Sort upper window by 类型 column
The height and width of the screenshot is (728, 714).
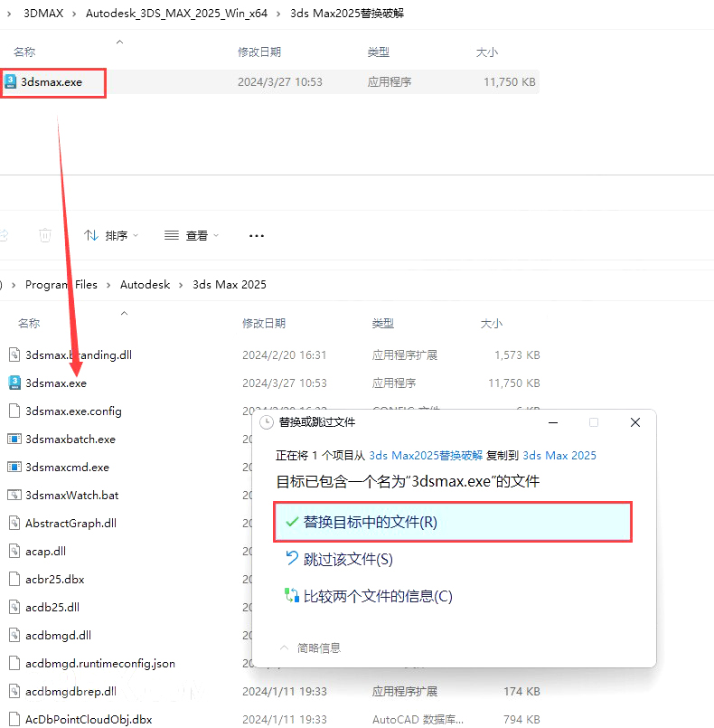coord(378,52)
